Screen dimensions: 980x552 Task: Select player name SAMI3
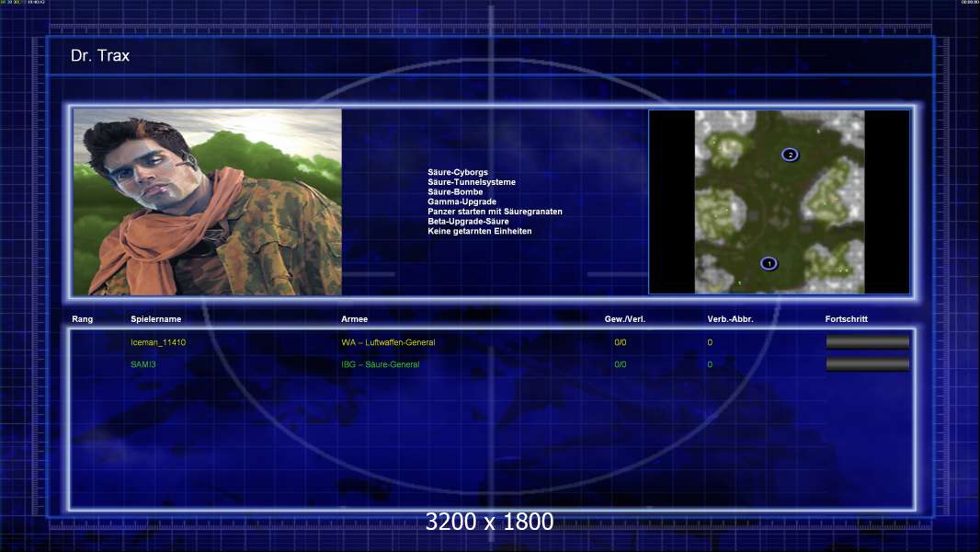click(x=143, y=364)
